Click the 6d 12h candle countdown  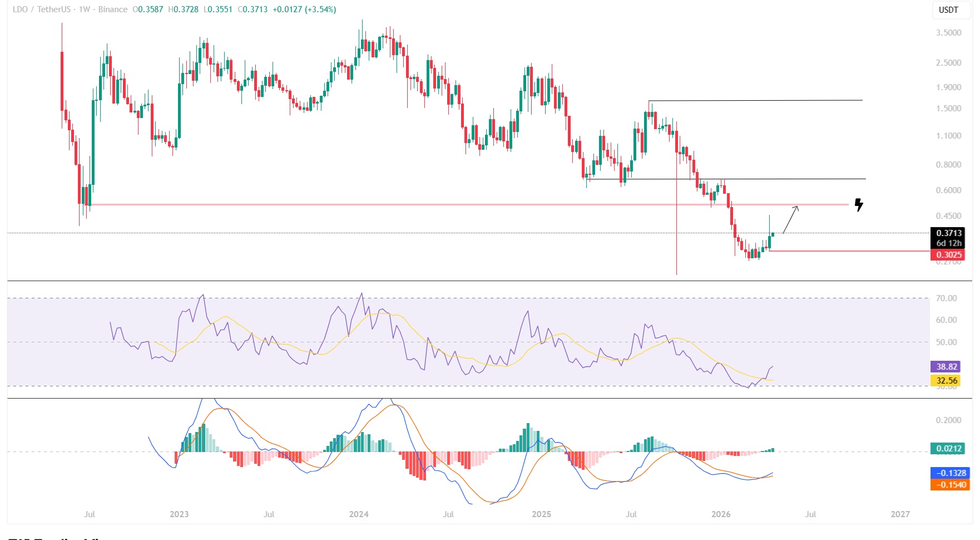(948, 243)
